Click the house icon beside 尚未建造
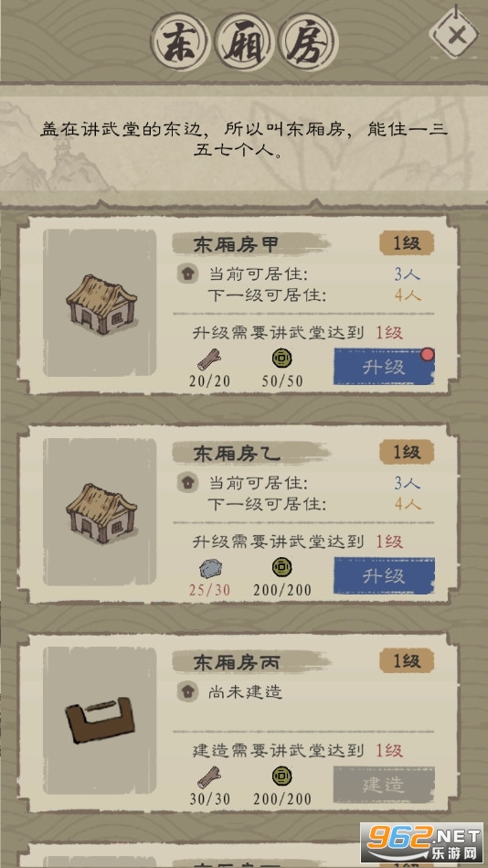Viewport: 488px width, 868px height. click(187, 691)
